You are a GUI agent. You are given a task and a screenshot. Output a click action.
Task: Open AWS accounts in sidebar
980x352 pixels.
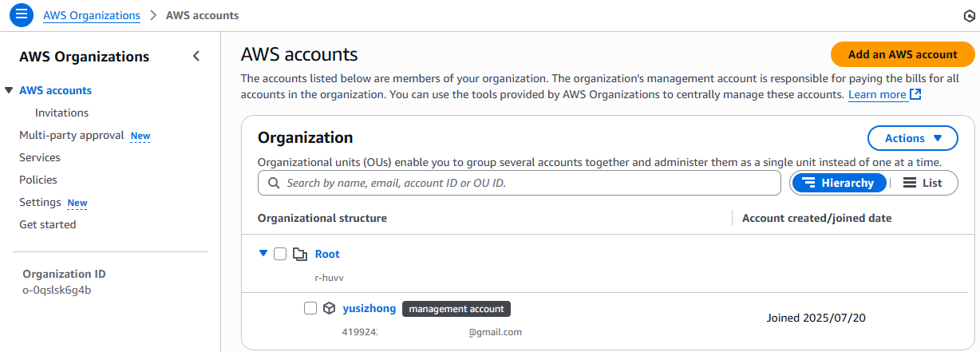pos(55,90)
